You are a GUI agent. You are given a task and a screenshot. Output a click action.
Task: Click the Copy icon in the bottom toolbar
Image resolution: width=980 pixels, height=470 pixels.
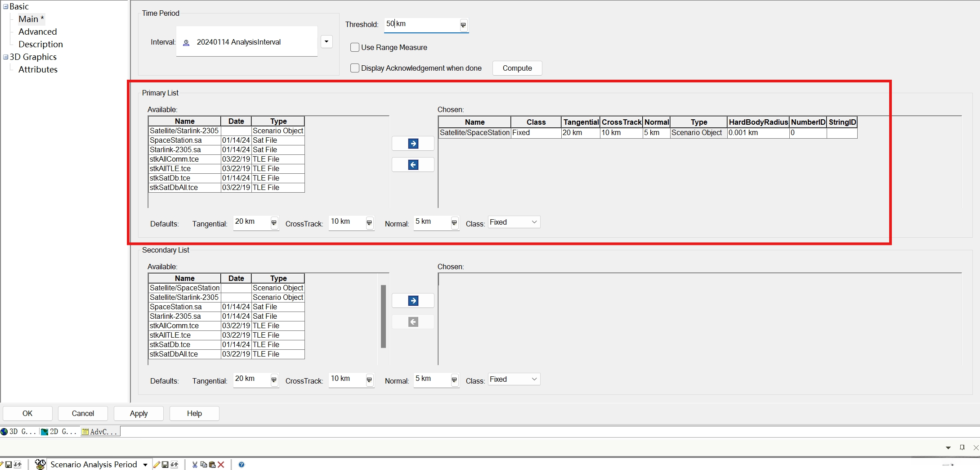click(x=204, y=465)
